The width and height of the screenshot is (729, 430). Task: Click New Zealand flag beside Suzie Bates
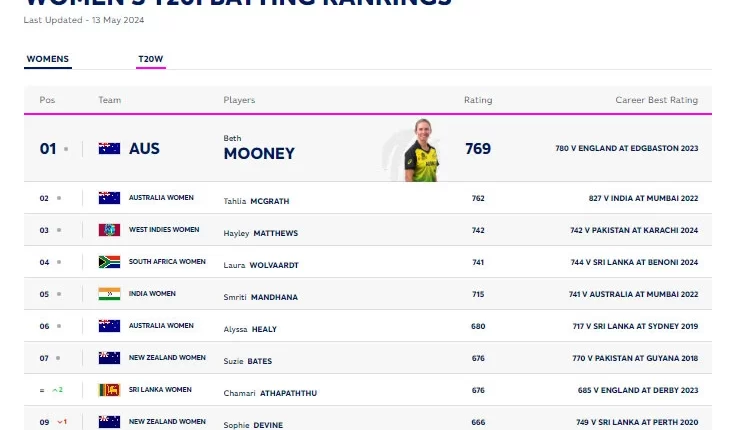click(x=109, y=358)
